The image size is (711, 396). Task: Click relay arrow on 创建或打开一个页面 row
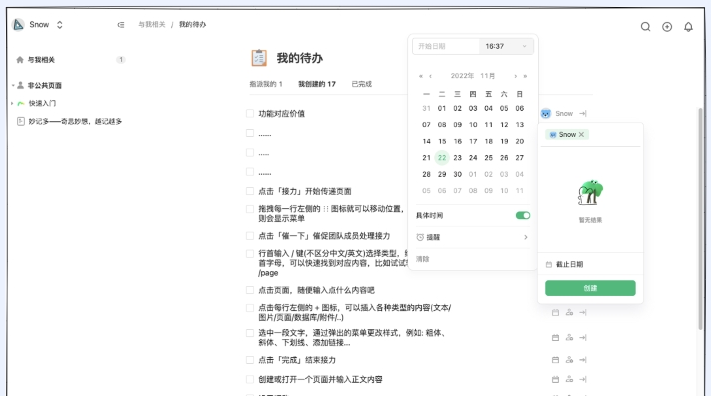583,379
